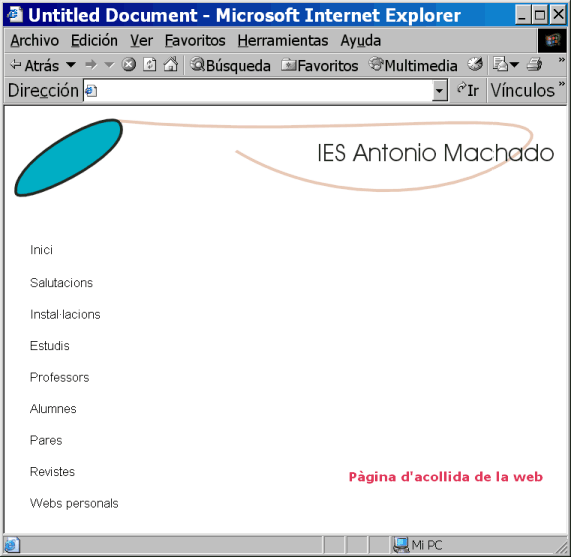Open the Professors link

59,377
